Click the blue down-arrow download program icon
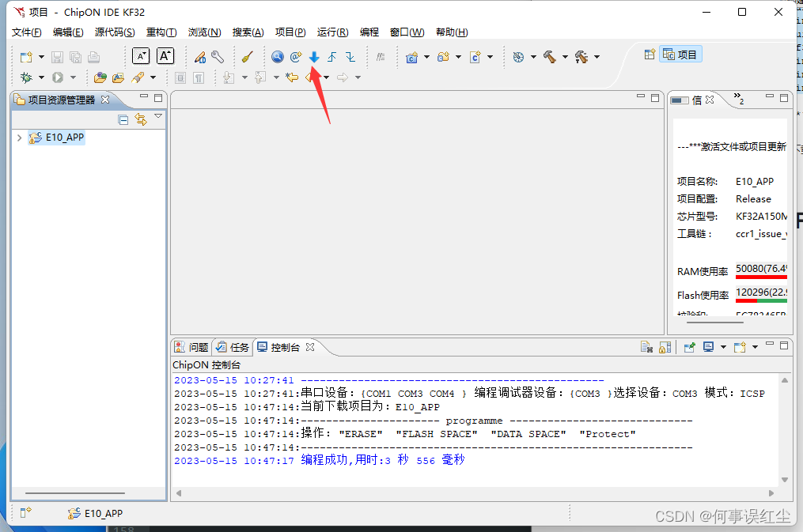Viewport: 803px width, 532px height. pos(314,57)
